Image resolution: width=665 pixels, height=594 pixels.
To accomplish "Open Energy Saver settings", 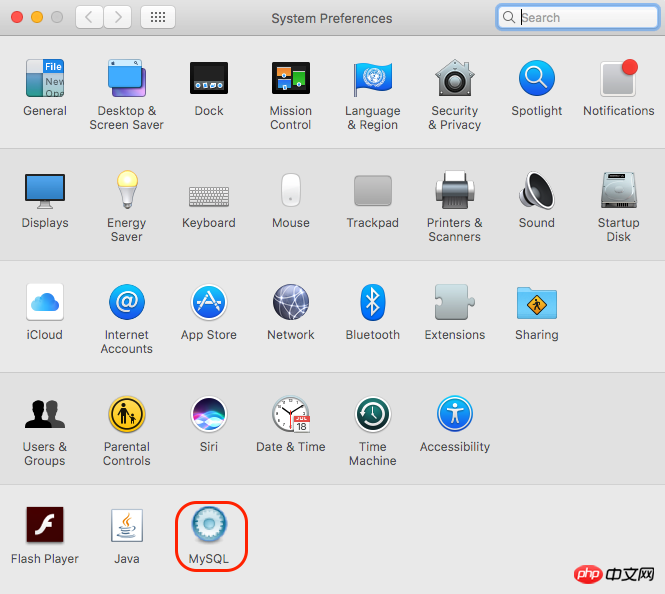I will tap(127, 190).
